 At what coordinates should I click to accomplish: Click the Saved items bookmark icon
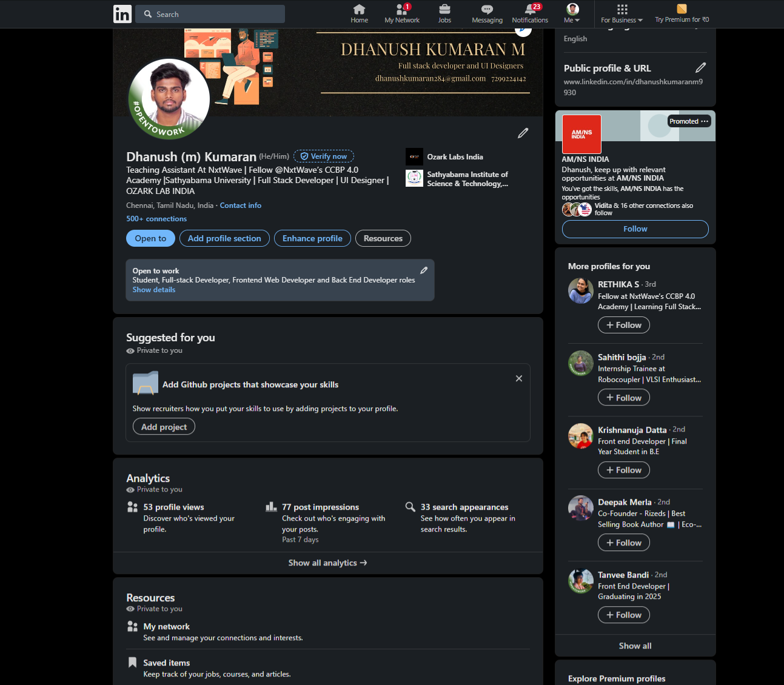(x=132, y=663)
